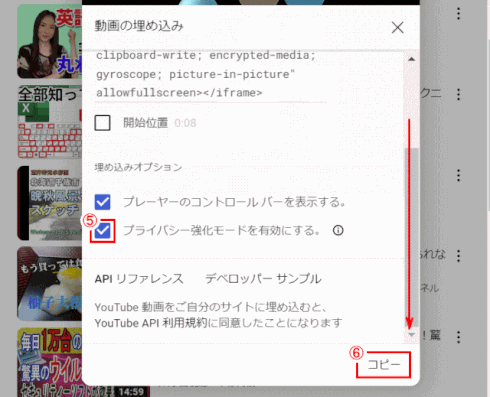Open the English lesson video thumbnail with a woman
The width and height of the screenshot is (490, 397).
pyautogui.click(x=50, y=41)
